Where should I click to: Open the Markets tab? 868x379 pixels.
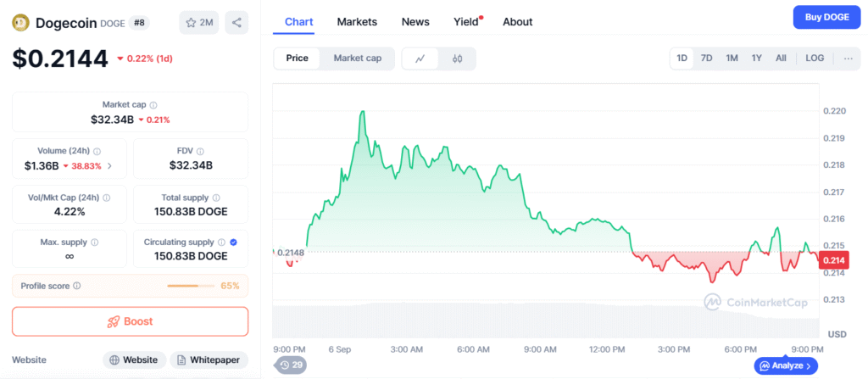pos(357,21)
